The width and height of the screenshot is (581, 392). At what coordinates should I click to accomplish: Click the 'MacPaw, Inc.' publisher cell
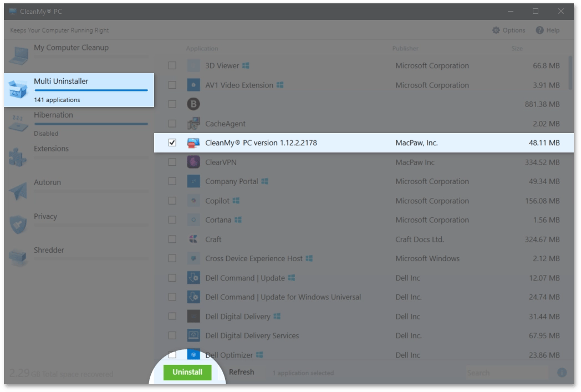[x=416, y=143]
